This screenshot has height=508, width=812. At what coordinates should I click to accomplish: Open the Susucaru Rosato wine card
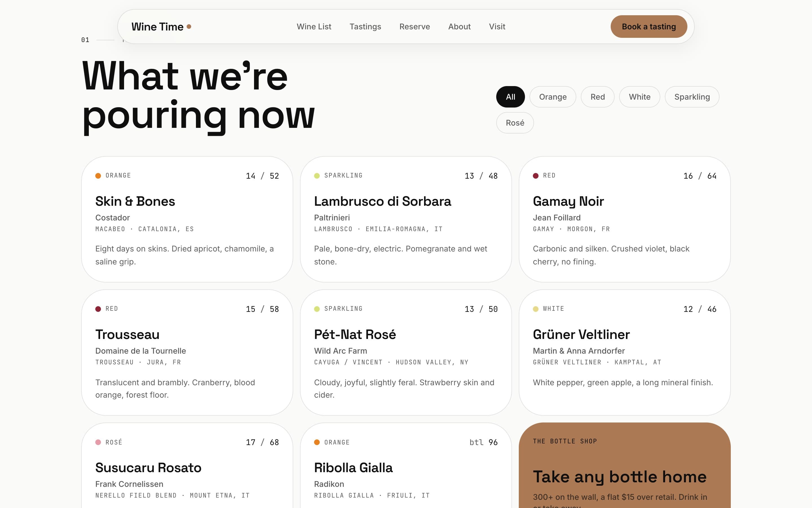tap(187, 465)
